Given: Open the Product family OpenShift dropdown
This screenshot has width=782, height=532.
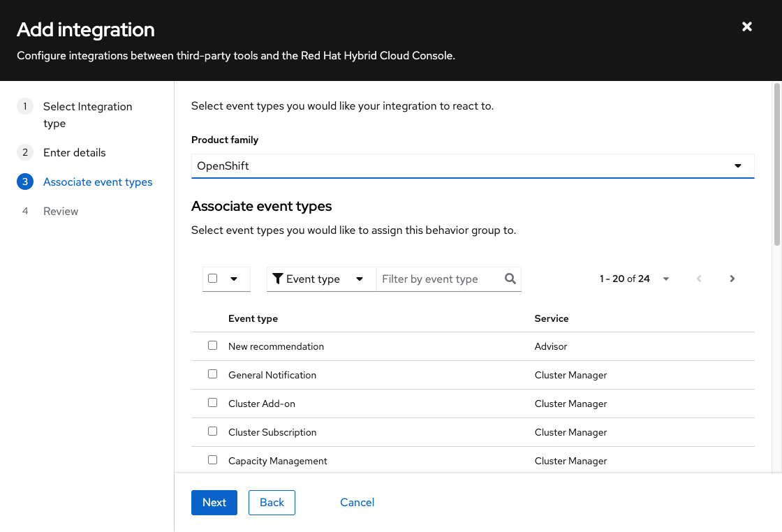Looking at the screenshot, I should pos(473,166).
